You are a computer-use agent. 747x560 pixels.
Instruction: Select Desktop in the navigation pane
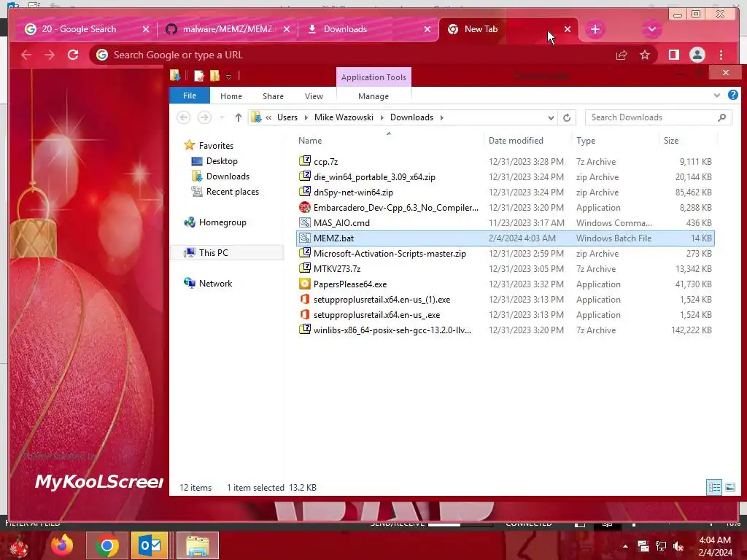click(222, 161)
